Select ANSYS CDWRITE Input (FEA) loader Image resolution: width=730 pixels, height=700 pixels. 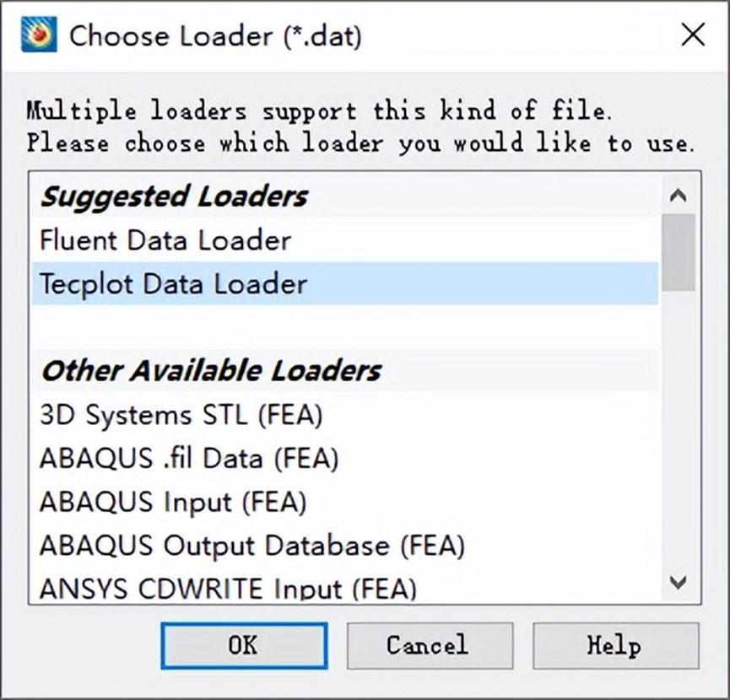coord(228,588)
